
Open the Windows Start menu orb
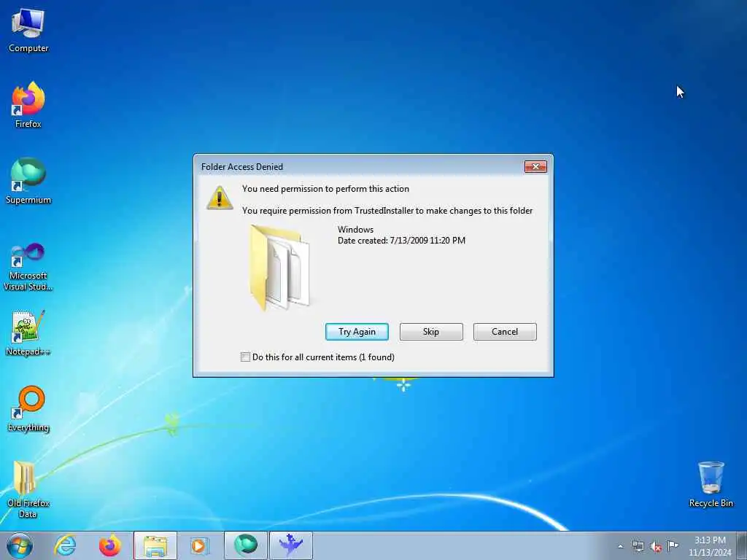[20, 545]
